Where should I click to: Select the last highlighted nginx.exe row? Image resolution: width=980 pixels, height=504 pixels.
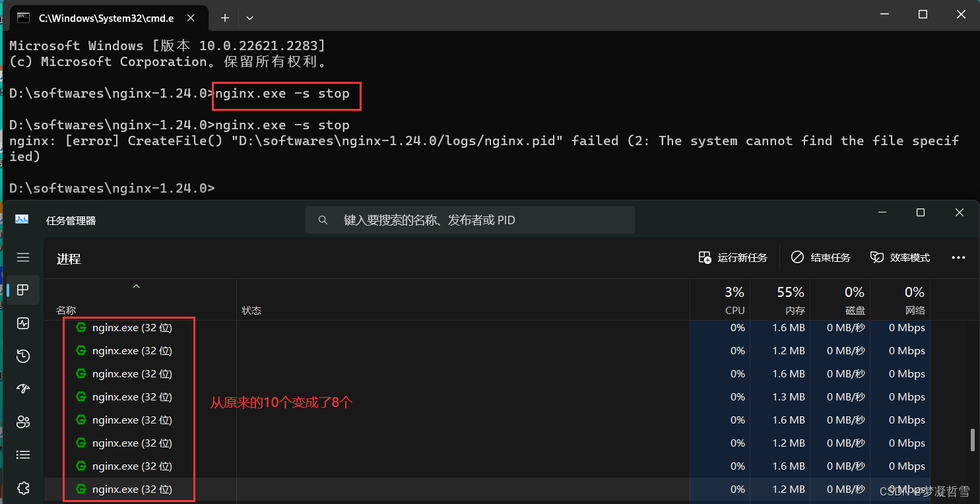click(487, 489)
